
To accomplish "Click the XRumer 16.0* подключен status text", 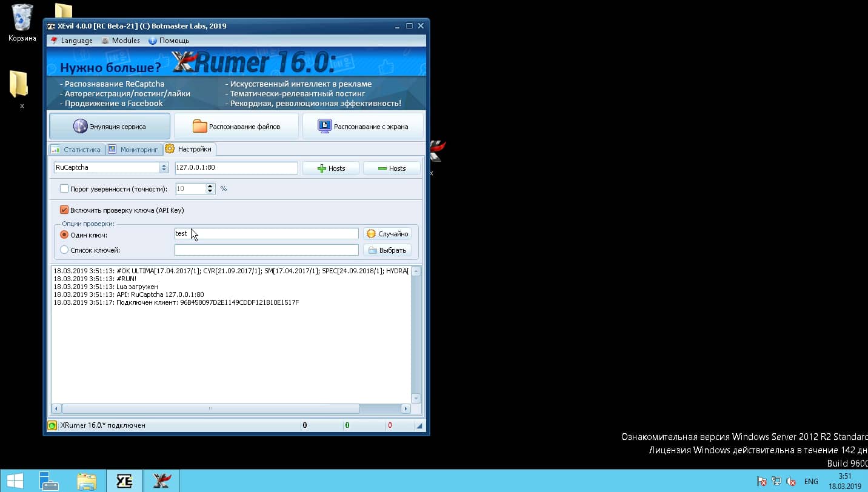I will [103, 425].
